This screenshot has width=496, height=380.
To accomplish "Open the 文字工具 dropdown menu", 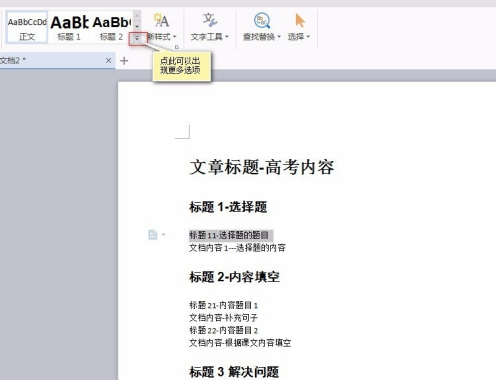I will (x=227, y=37).
